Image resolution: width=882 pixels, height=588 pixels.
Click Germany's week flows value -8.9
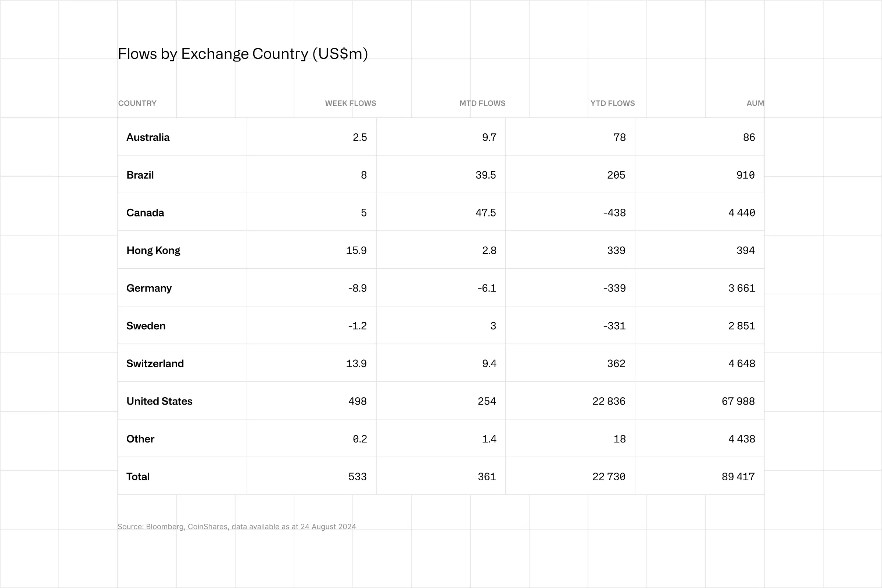[x=357, y=288]
